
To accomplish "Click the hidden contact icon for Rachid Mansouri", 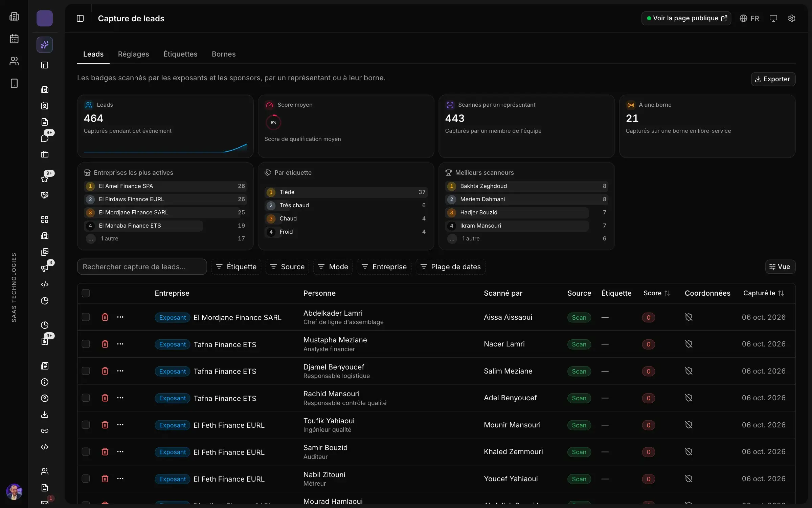I will (689, 398).
